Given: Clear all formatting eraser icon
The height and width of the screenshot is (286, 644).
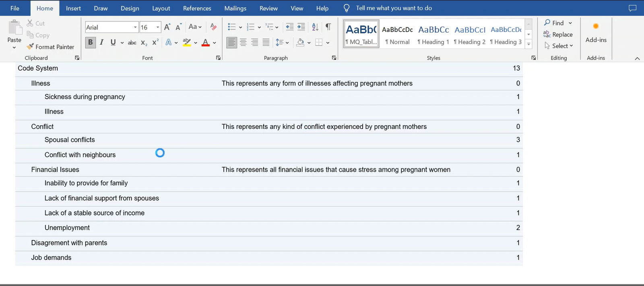Looking at the screenshot, I should click(x=213, y=27).
